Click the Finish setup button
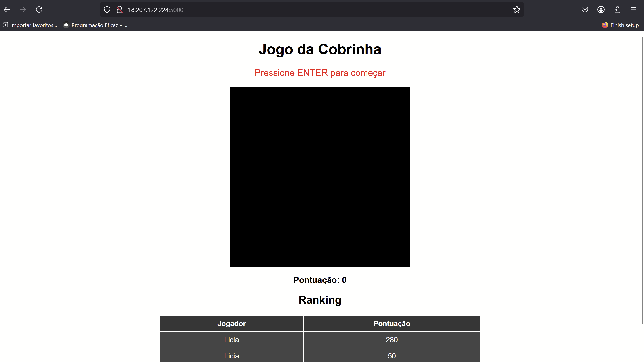Screen dimensions: 644x362 pyautogui.click(x=620, y=25)
